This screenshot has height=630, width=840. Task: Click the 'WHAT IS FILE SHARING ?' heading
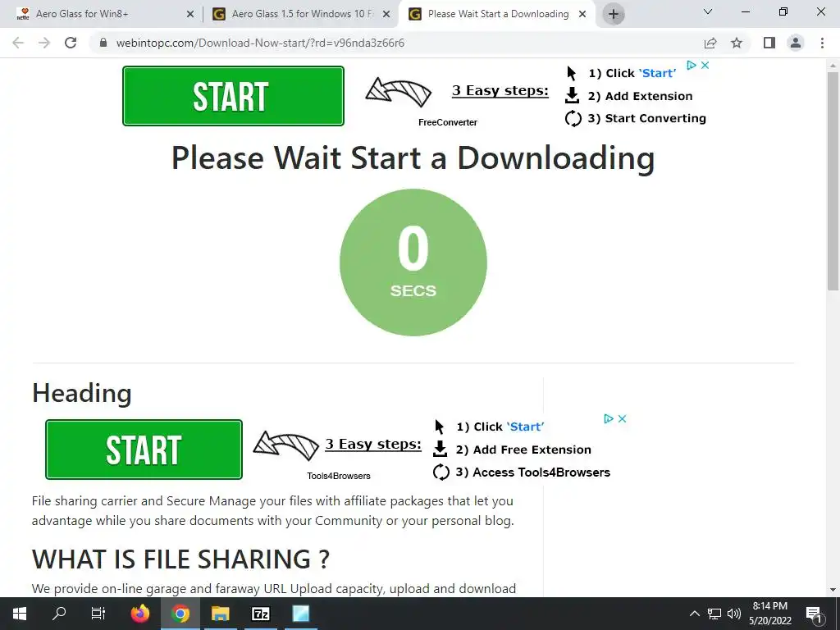pos(180,559)
